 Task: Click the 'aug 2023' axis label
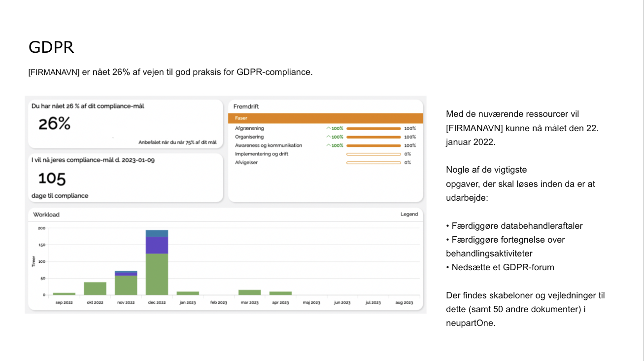(404, 302)
